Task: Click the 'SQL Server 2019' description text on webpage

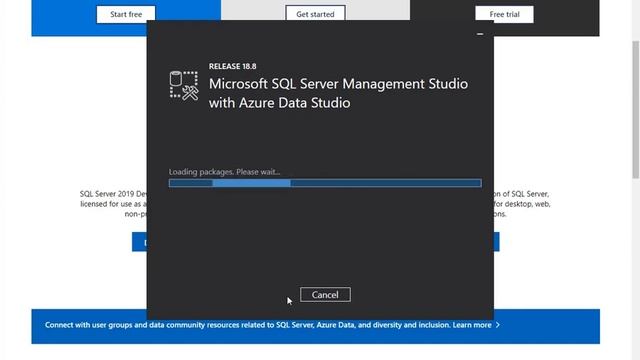Action: click(113, 204)
